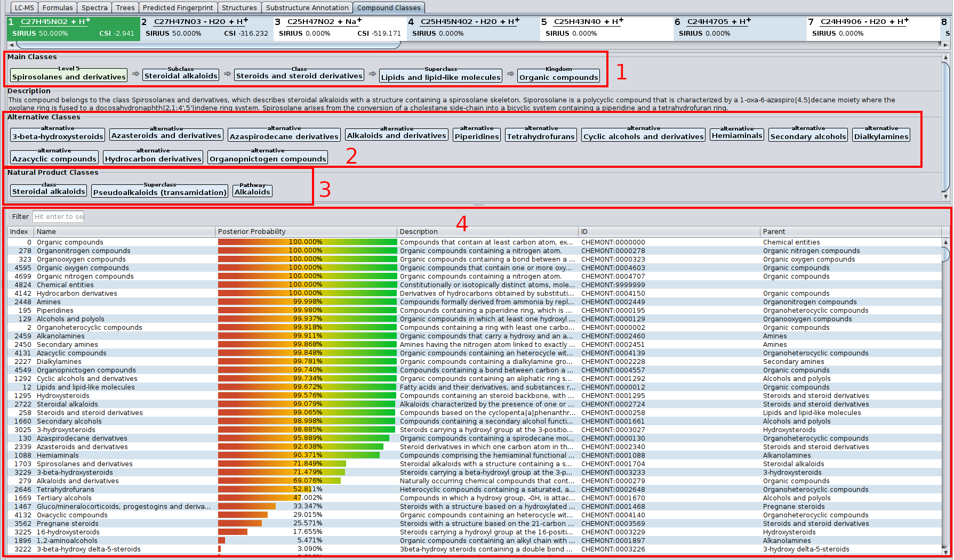
Task: Open the Substructure Annotation tab
Action: click(307, 7)
